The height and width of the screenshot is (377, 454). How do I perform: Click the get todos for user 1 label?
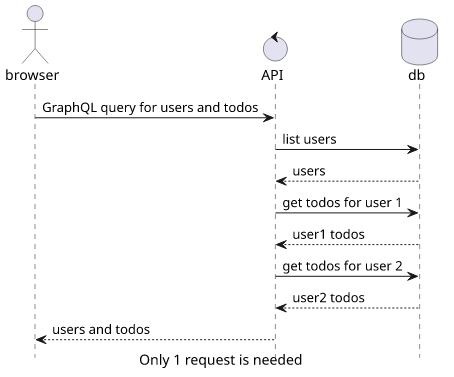tap(342, 203)
